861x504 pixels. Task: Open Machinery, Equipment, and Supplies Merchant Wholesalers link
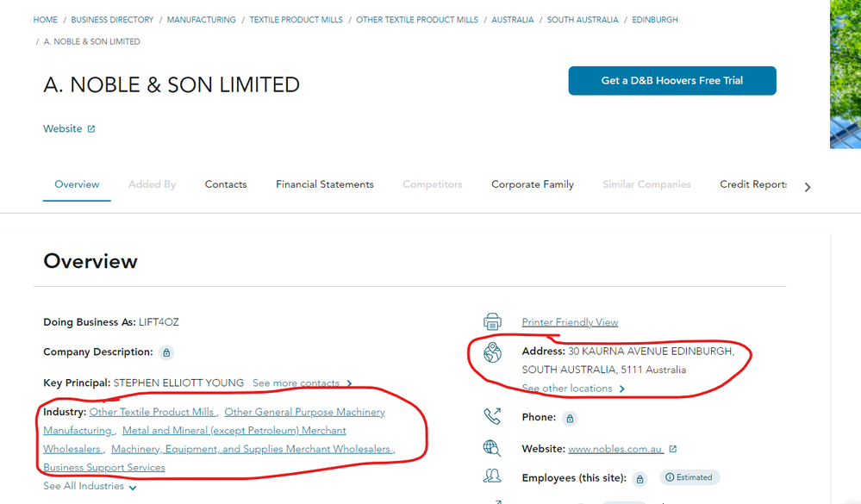click(x=251, y=449)
